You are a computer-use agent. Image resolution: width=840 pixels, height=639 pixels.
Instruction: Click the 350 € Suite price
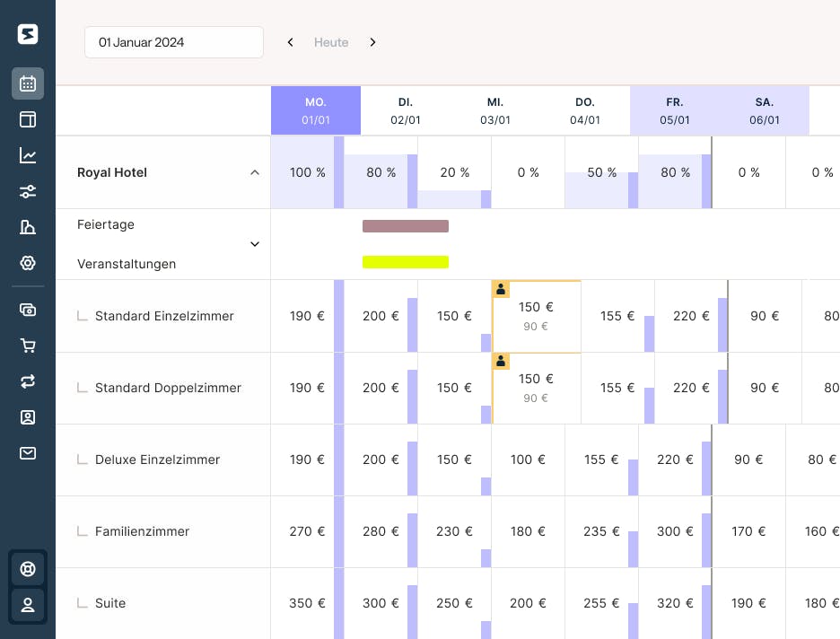(308, 603)
